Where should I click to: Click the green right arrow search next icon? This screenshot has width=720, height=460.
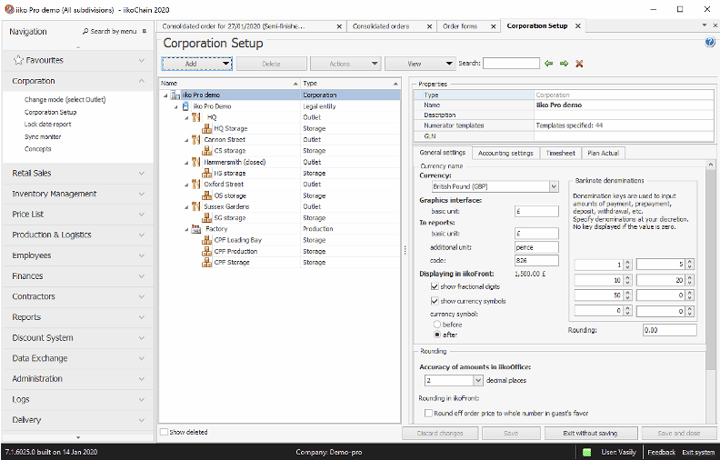tap(564, 64)
